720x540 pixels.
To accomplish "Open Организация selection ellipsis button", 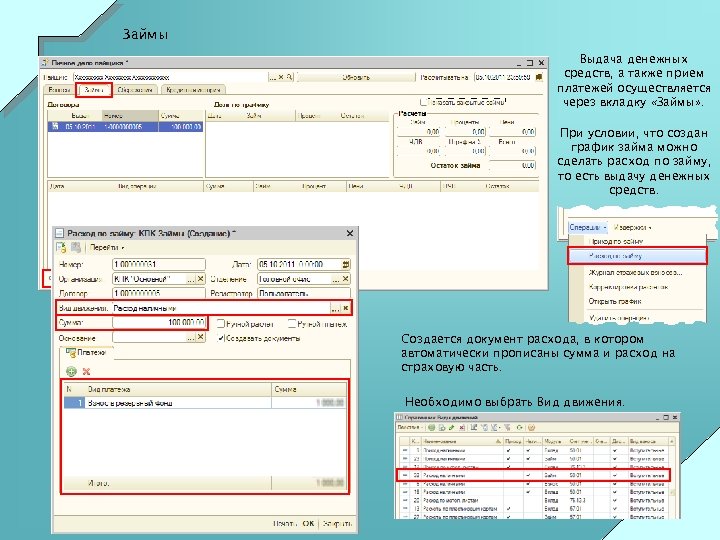I will pos(191,279).
